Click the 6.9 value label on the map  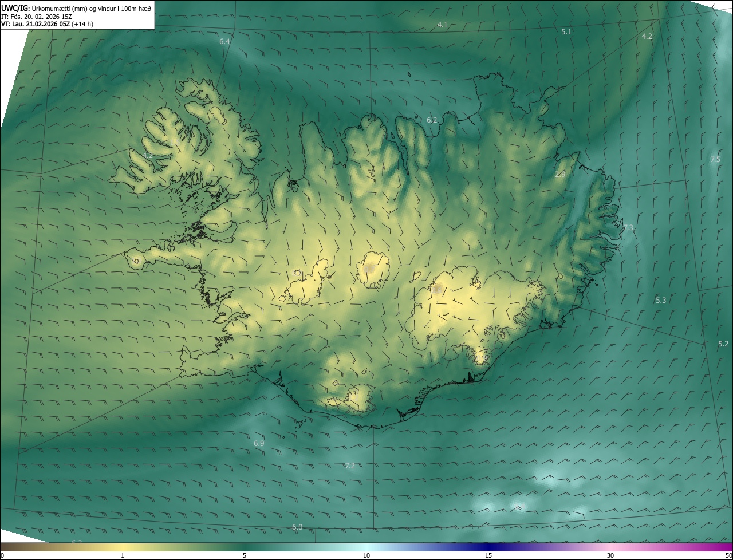(x=259, y=444)
